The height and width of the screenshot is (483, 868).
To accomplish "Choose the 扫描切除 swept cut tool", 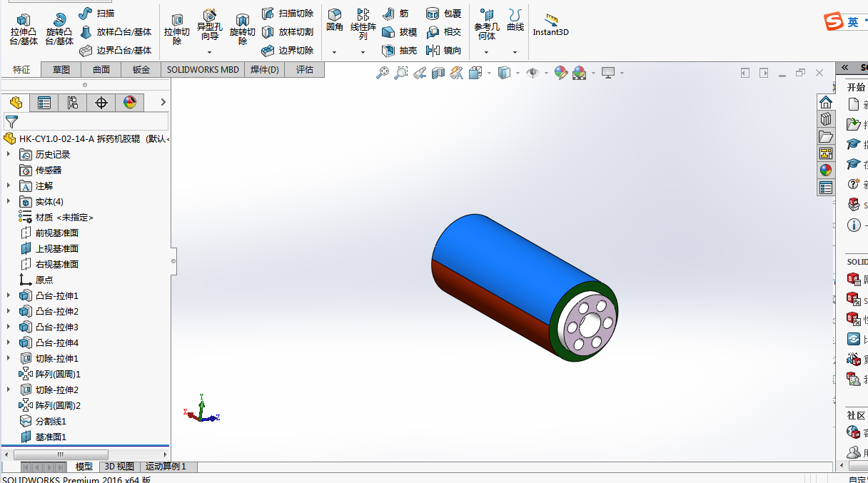I will (x=288, y=13).
